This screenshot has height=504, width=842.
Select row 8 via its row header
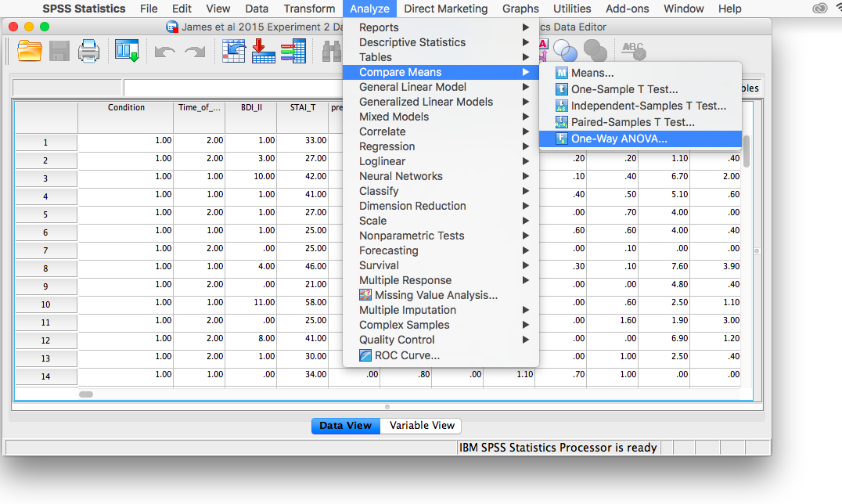click(45, 268)
